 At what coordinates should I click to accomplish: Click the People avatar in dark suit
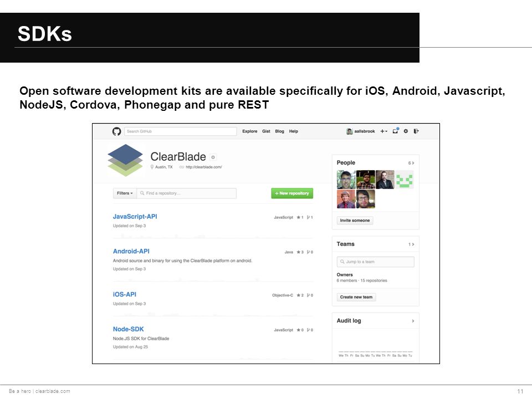pyautogui.click(x=385, y=180)
